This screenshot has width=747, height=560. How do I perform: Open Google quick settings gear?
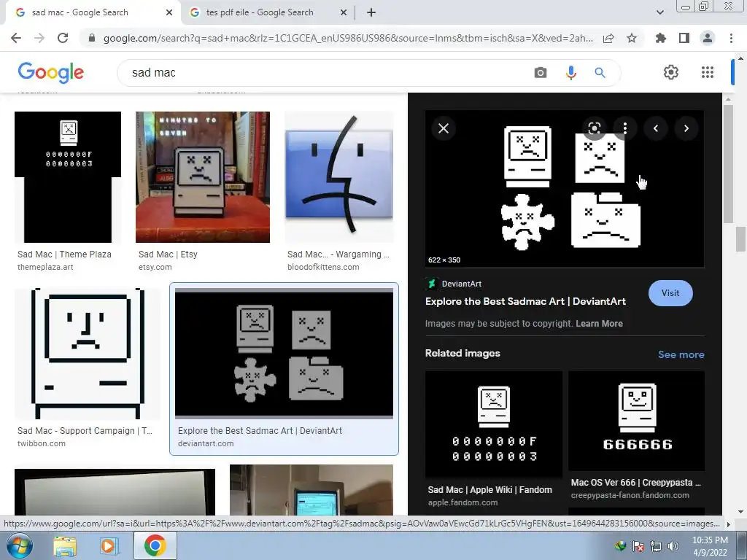click(671, 72)
